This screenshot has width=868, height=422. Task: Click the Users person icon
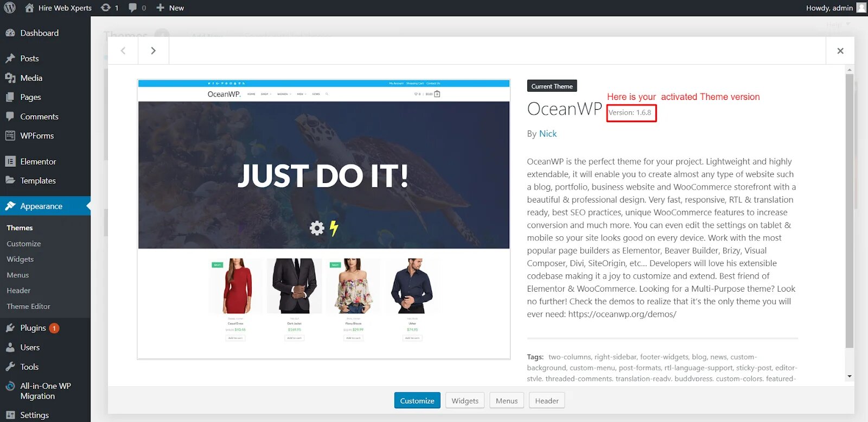(10, 347)
